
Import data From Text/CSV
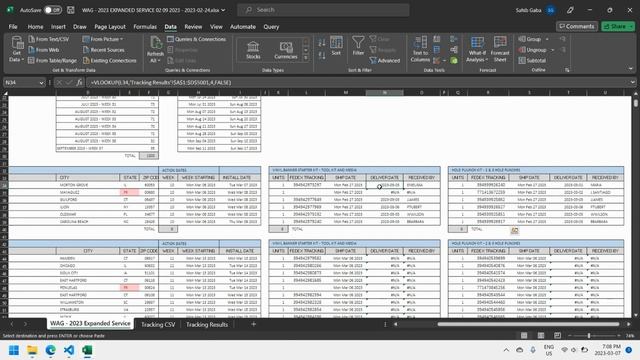[49, 39]
